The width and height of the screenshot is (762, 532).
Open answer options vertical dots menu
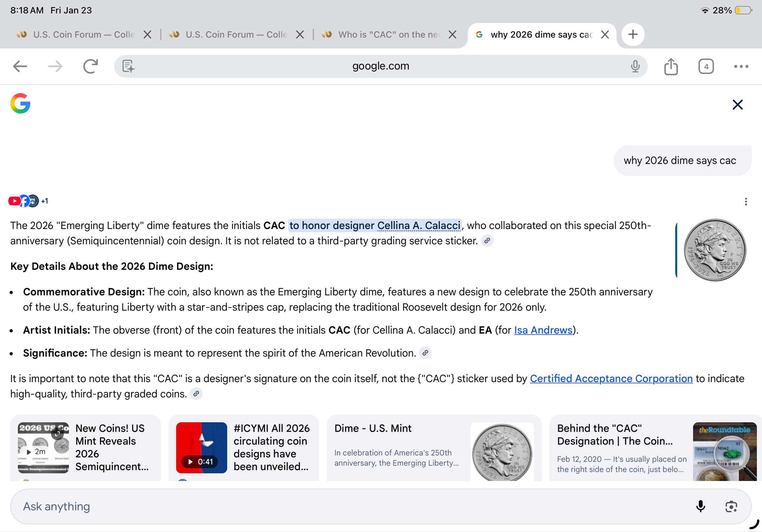click(745, 201)
